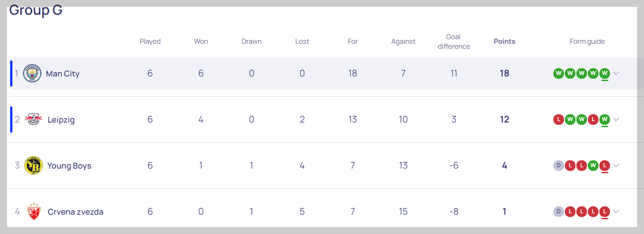This screenshot has height=234, width=644.
Task: Select Man City's latest underlined W form badge
Action: 604,73
